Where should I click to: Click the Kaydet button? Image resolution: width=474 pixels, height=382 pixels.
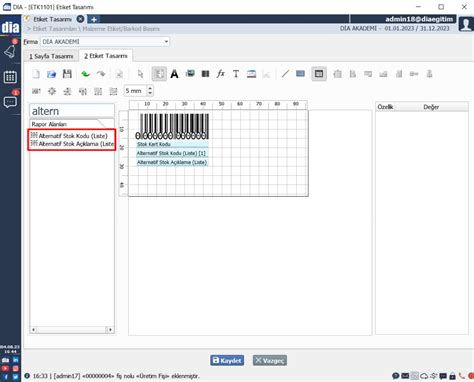coord(227,360)
